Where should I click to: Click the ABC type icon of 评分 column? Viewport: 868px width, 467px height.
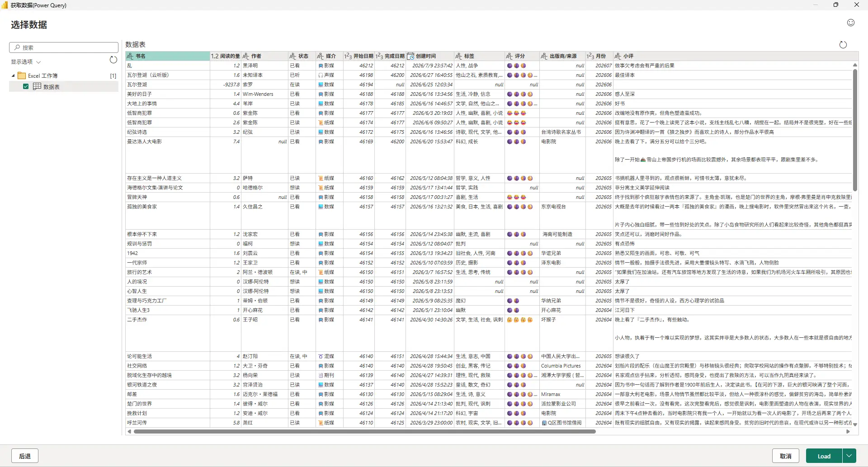click(509, 56)
